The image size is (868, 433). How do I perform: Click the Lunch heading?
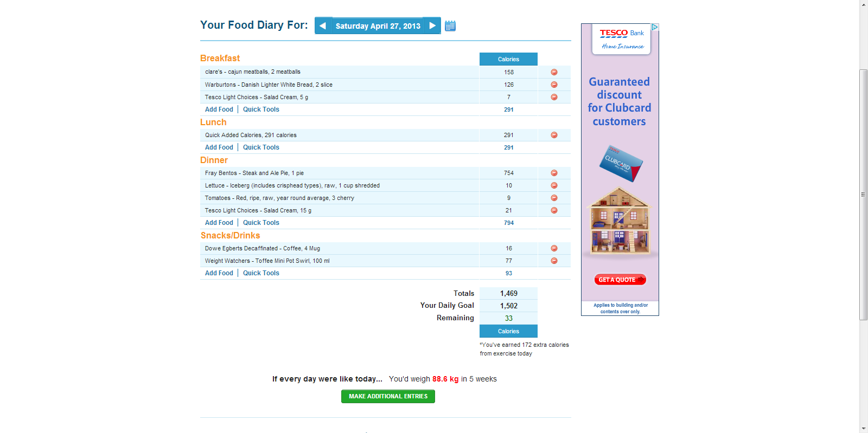pos(213,122)
